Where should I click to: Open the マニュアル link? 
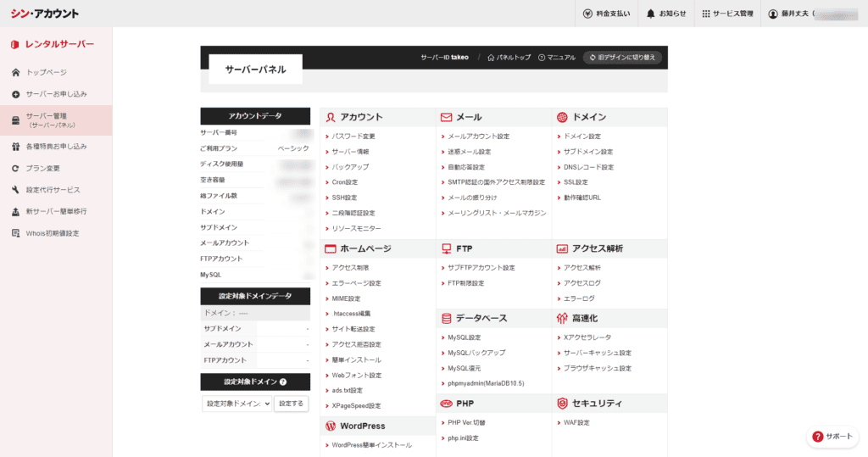click(557, 58)
